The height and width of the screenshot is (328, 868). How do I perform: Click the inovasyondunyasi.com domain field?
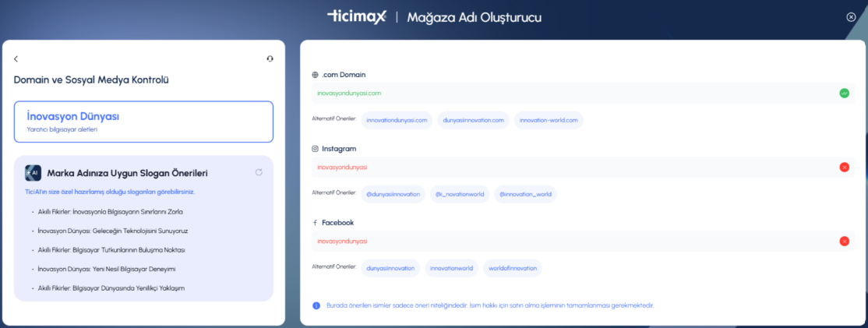click(573, 93)
